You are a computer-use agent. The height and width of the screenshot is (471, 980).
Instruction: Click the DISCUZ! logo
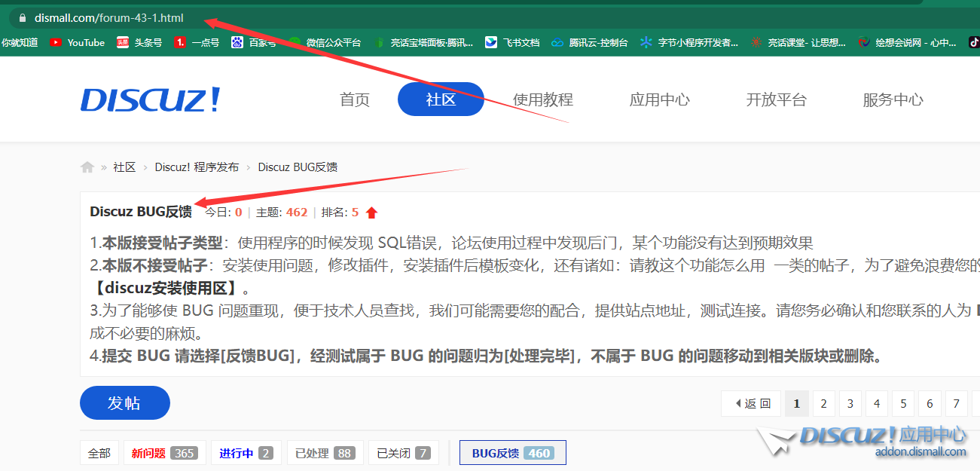tap(150, 99)
